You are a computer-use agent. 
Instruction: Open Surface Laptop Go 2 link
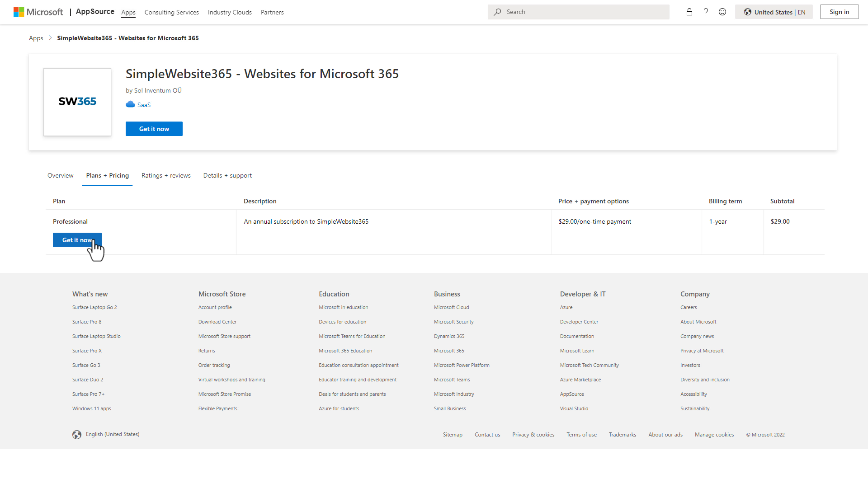pyautogui.click(x=94, y=307)
